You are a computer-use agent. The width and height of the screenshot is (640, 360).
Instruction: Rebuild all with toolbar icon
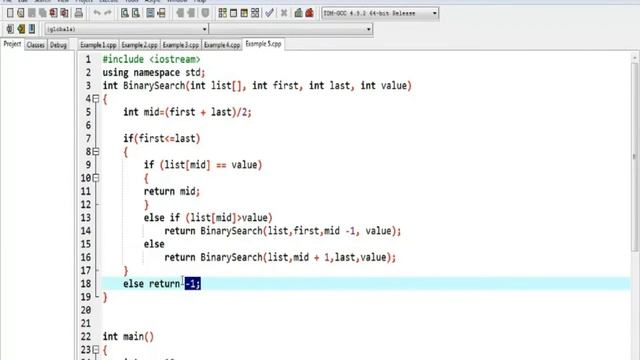click(x=255, y=13)
